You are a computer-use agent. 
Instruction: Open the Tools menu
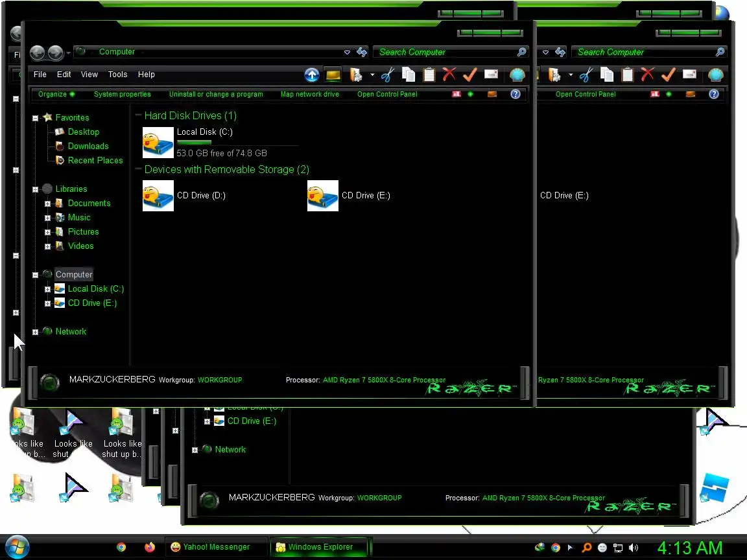(117, 75)
